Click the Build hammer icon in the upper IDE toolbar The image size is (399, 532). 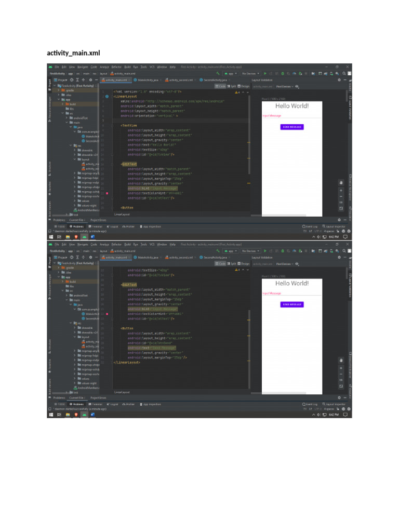218,74
